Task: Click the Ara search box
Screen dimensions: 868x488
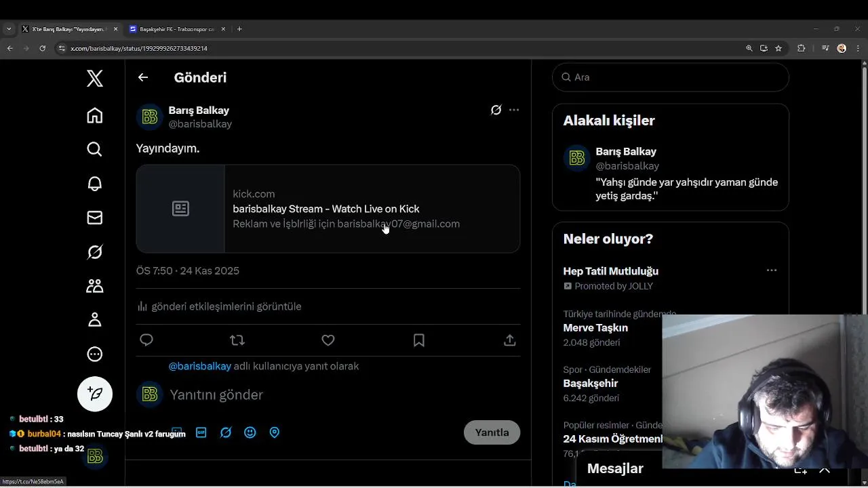Action: pyautogui.click(x=671, y=77)
